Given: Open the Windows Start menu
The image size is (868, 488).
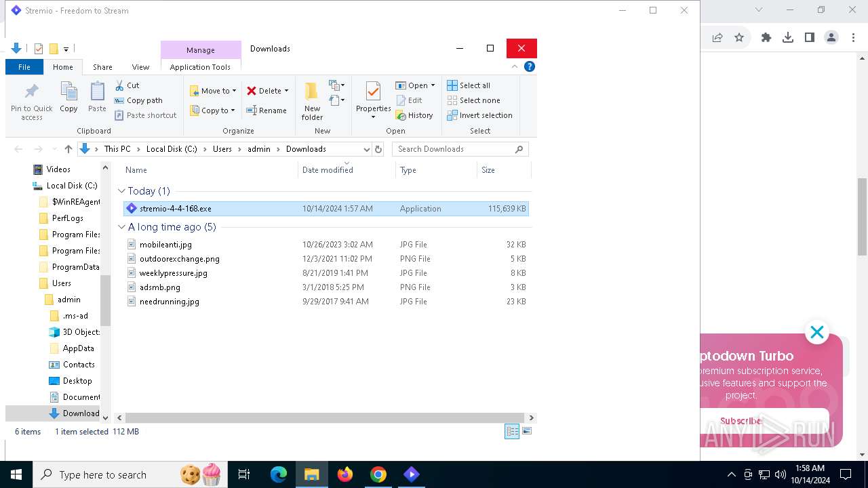Looking at the screenshot, I should [x=16, y=474].
